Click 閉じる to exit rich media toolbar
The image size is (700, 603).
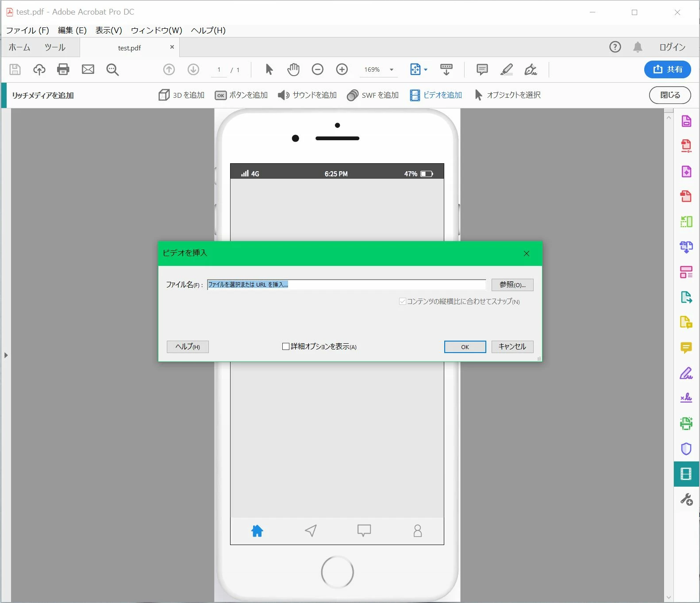click(x=670, y=95)
